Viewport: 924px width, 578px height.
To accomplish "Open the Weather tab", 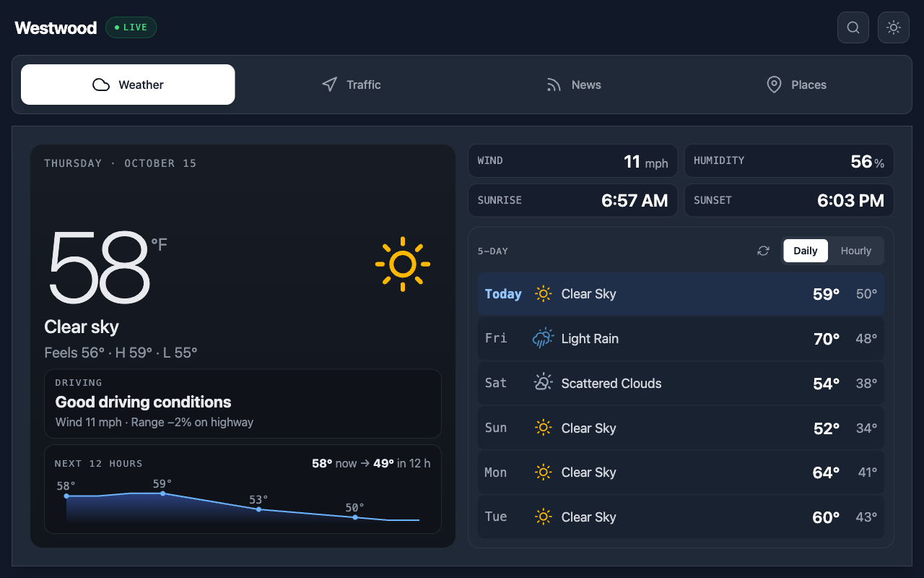I will coord(128,85).
